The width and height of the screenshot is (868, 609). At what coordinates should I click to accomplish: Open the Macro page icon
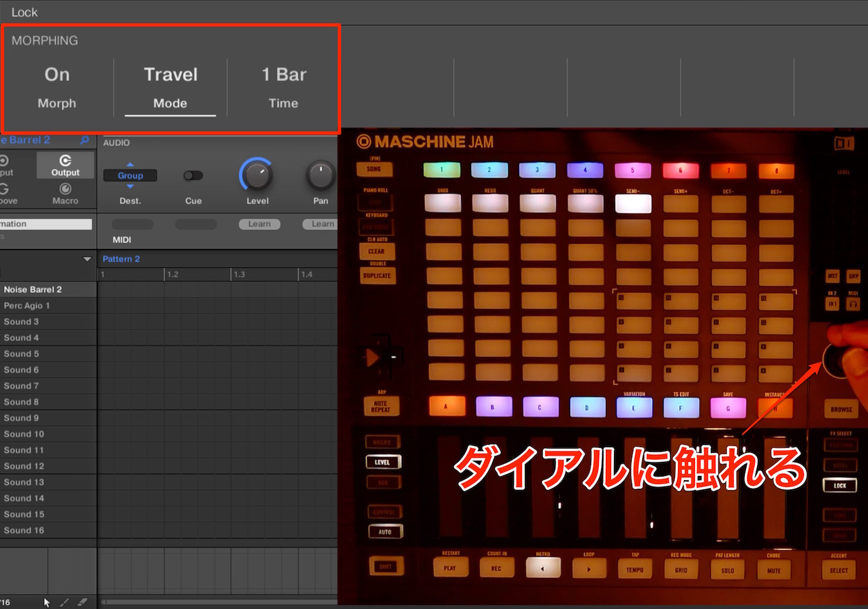point(65,189)
